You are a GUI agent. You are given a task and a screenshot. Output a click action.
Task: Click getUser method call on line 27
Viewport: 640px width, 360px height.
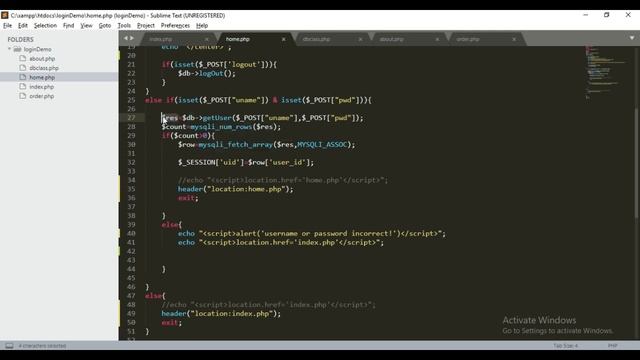(217, 118)
